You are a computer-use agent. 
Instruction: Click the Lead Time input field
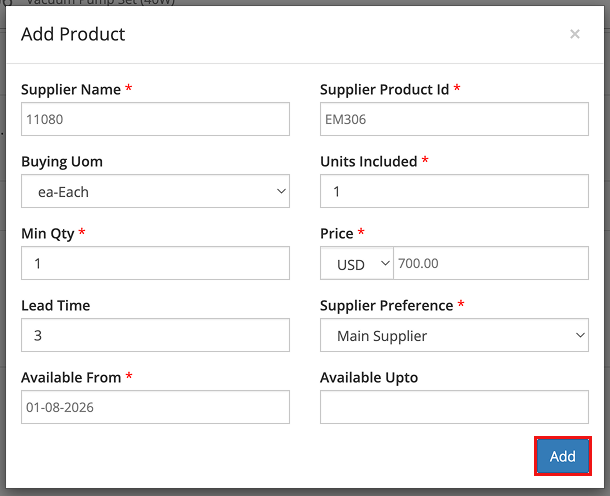[x=155, y=336]
